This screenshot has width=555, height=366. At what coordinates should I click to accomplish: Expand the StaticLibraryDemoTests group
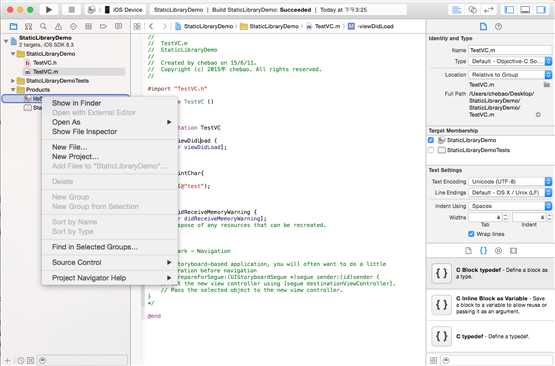click(13, 81)
